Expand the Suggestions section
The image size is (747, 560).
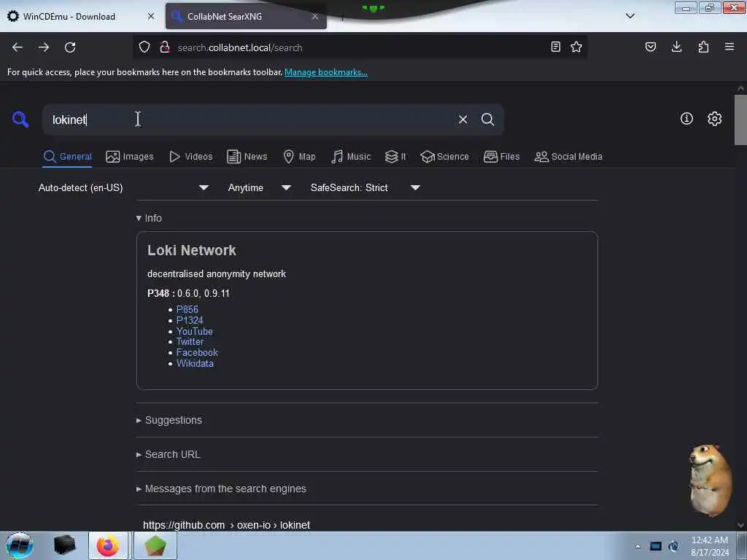tap(169, 420)
